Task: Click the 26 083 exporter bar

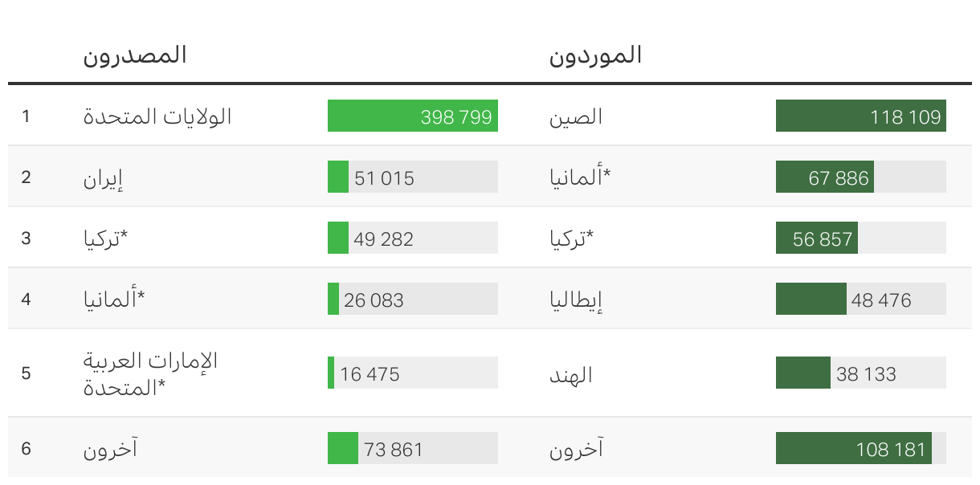Action: point(413,299)
